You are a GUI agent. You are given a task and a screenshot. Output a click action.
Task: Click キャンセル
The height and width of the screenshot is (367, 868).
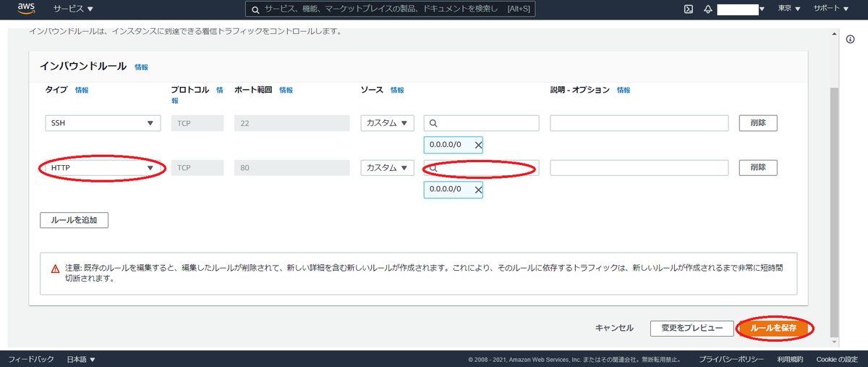tap(614, 328)
